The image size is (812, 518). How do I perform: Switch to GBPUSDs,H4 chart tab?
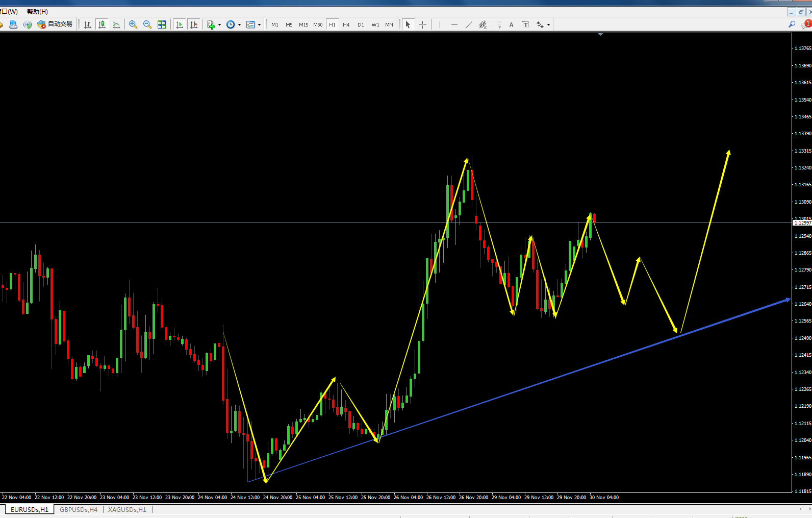(79, 509)
